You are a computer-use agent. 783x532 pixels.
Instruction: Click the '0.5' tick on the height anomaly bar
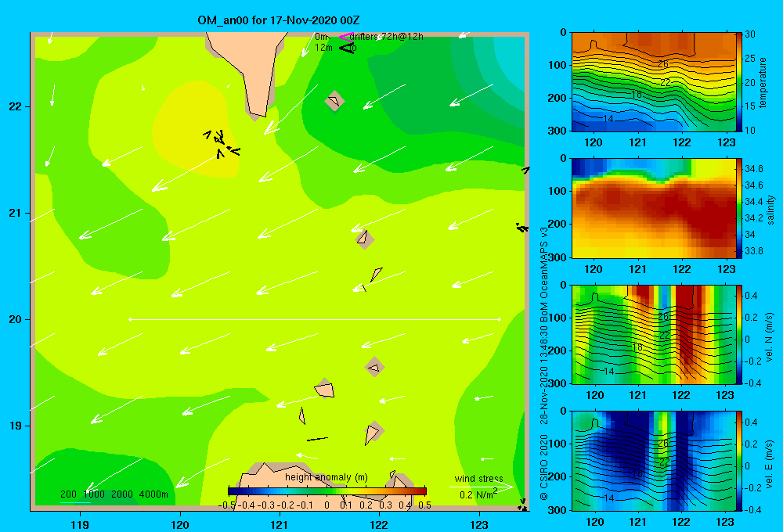424,505
